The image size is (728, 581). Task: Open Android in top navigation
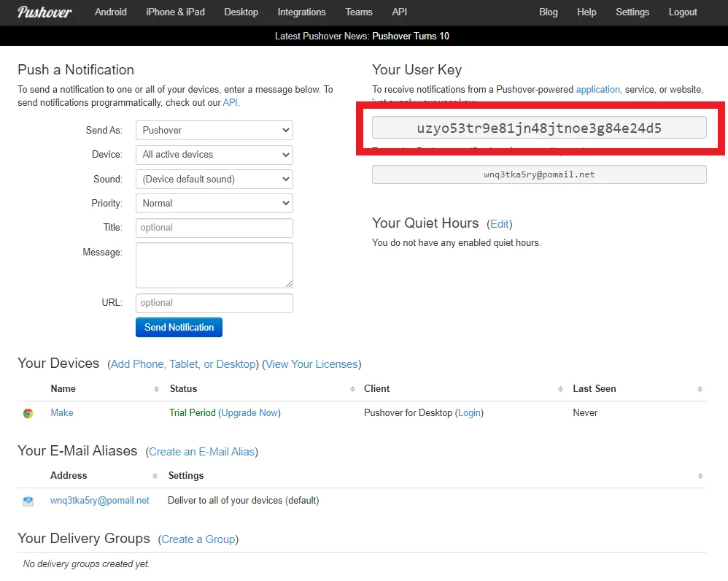[110, 12]
